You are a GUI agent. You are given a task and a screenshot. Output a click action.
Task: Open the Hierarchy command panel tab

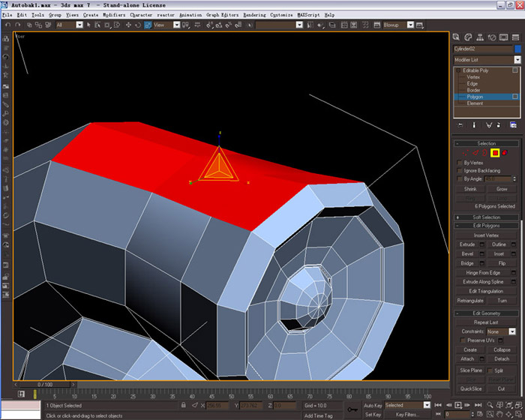(x=480, y=37)
